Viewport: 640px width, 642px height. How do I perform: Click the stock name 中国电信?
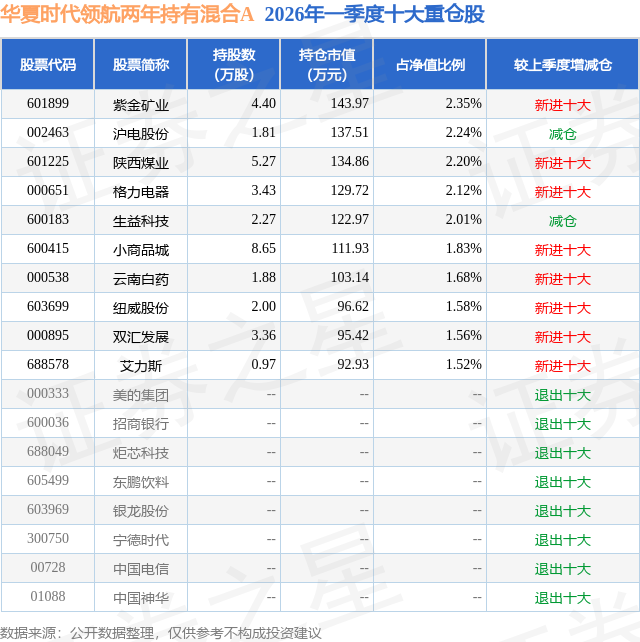140,570
